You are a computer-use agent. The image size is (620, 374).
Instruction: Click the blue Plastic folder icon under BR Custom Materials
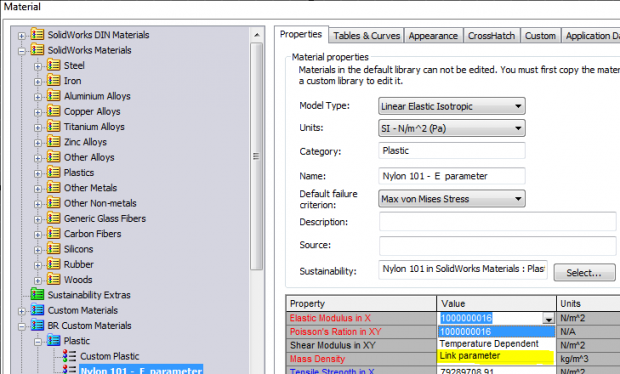[53, 340]
